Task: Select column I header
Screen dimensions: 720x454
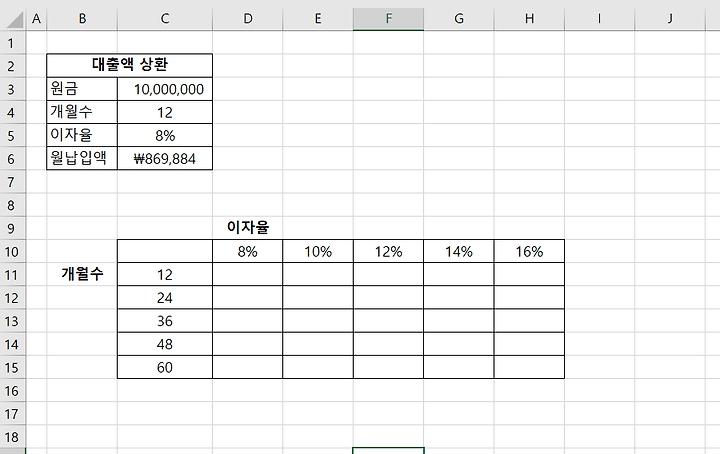Action: 600,19
